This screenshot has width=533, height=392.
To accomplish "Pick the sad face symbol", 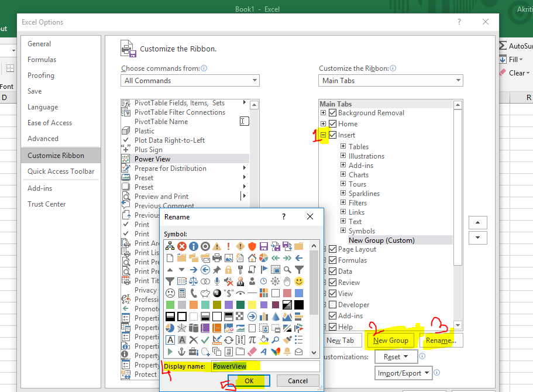I will click(x=170, y=293).
